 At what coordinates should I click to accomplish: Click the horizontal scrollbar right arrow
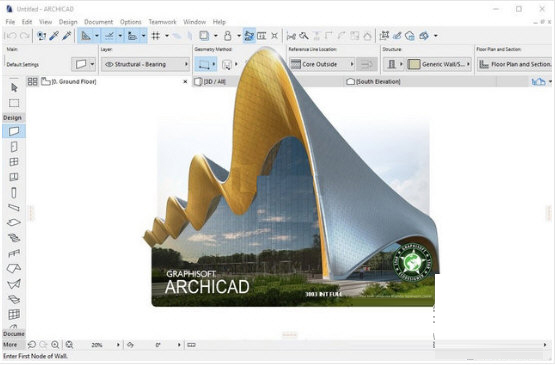click(545, 345)
